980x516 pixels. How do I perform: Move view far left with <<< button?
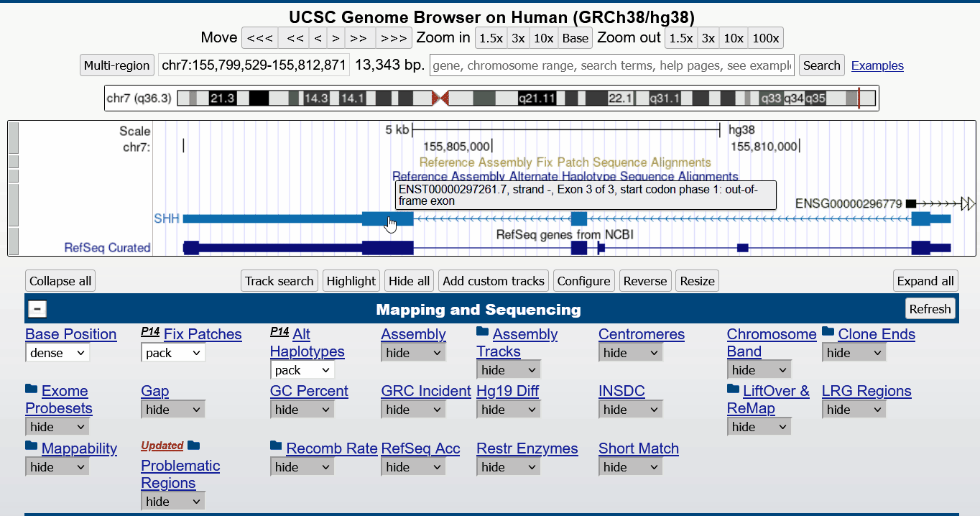(260, 38)
